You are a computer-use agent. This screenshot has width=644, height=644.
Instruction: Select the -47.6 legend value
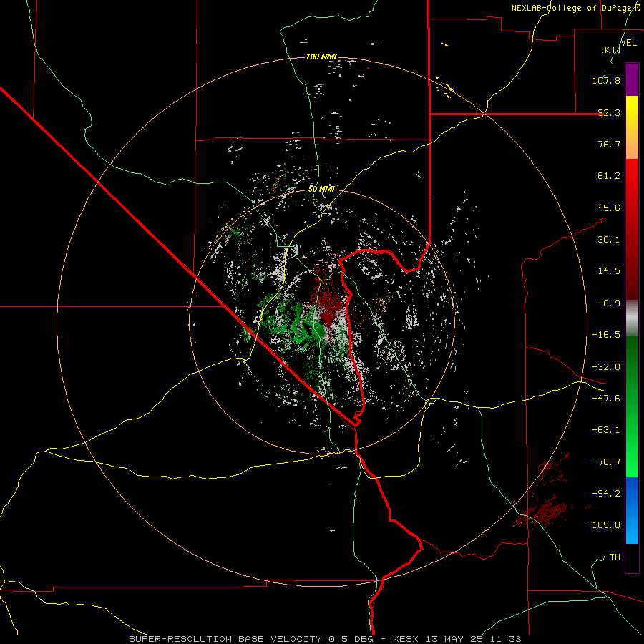[x=606, y=399]
